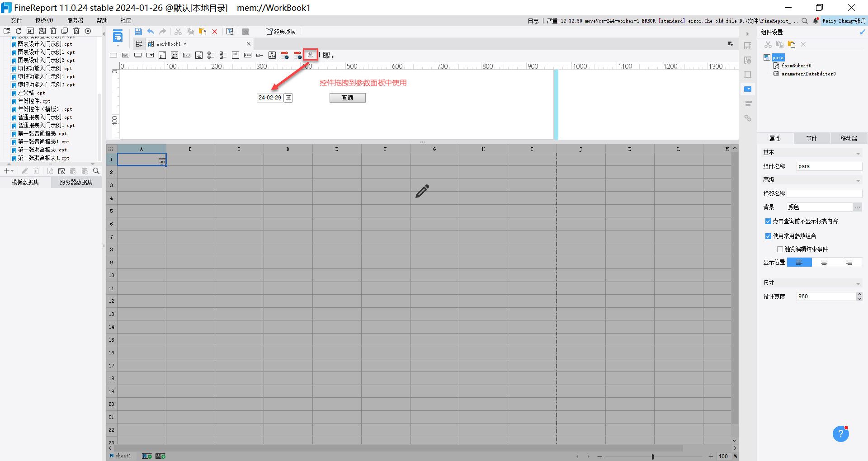This screenshot has width=868, height=461.
Task: Click the background 颜色 field
Action: [820, 207]
